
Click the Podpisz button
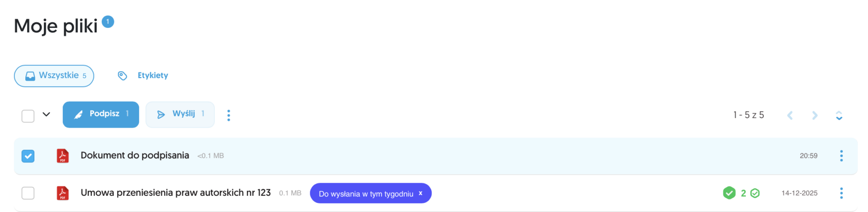[101, 115]
